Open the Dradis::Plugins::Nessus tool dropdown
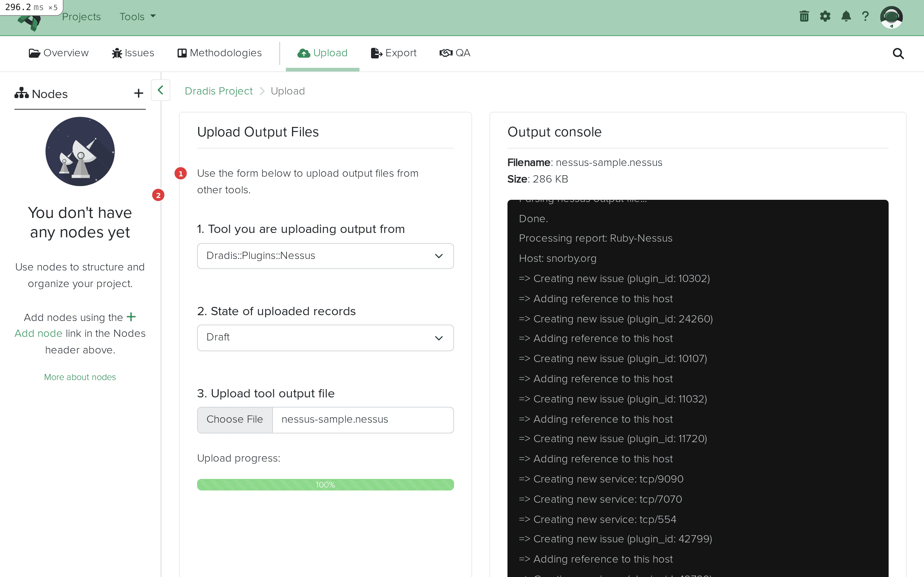This screenshot has height=577, width=924. click(x=325, y=256)
